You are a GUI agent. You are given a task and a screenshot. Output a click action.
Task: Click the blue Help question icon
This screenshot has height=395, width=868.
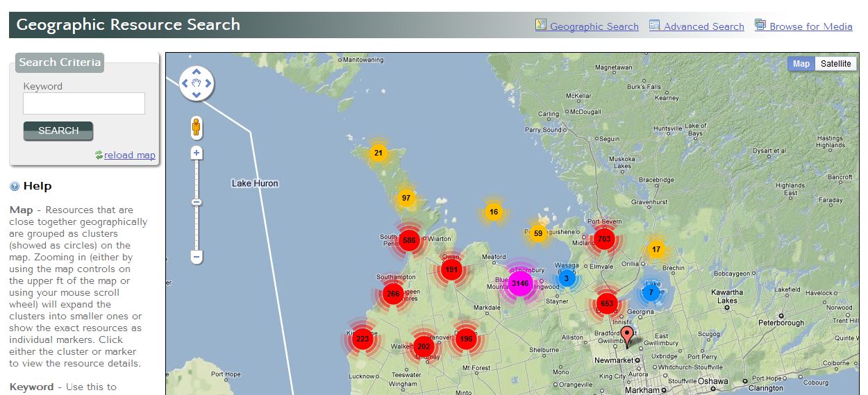15,187
